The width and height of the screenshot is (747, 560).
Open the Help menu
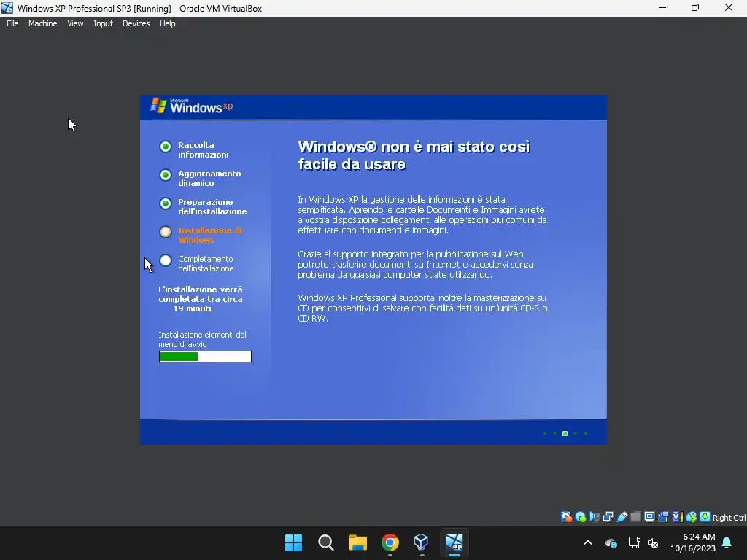[167, 23]
